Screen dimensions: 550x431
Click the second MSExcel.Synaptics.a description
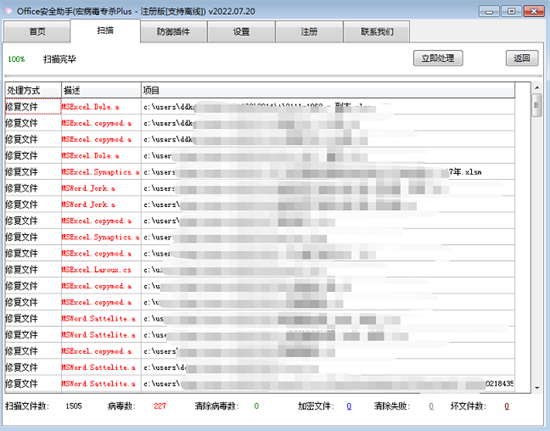[x=100, y=237]
